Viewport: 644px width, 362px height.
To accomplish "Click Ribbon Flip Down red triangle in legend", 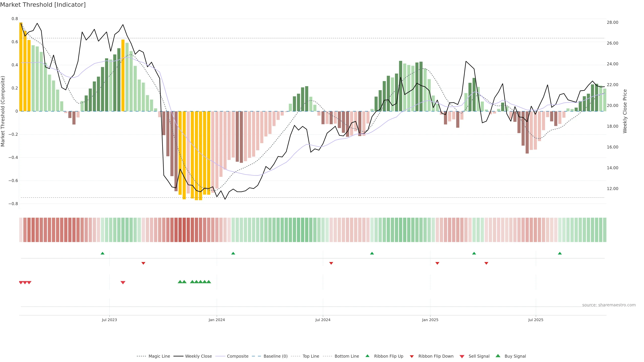I will 412,356.
